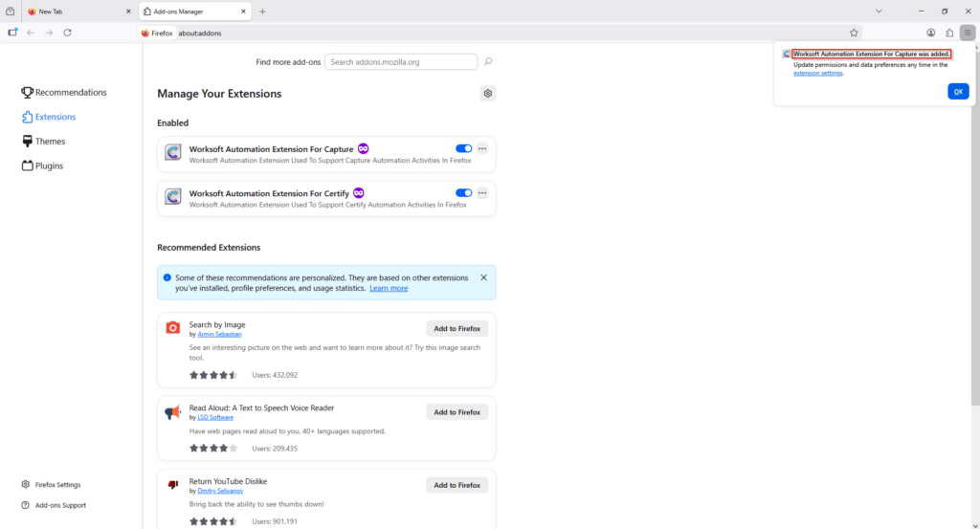Click the purple private-browsing badge on Capture extension
980x529 pixels.
click(363, 148)
